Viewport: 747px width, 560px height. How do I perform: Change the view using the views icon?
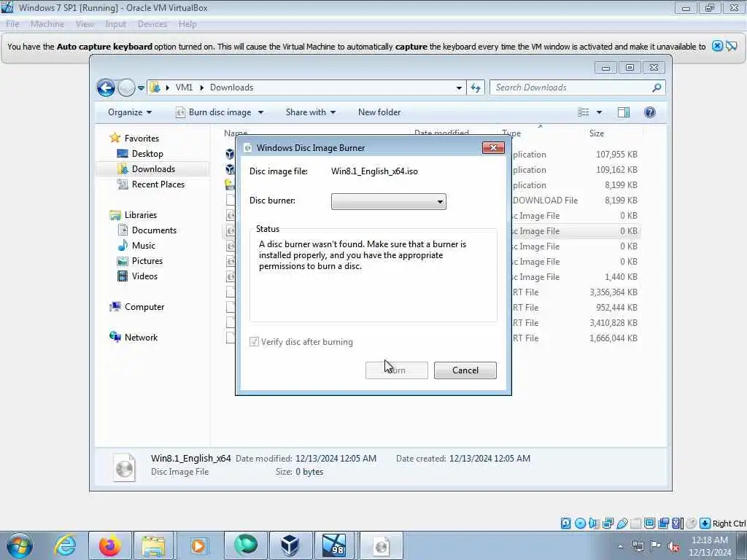tap(584, 112)
